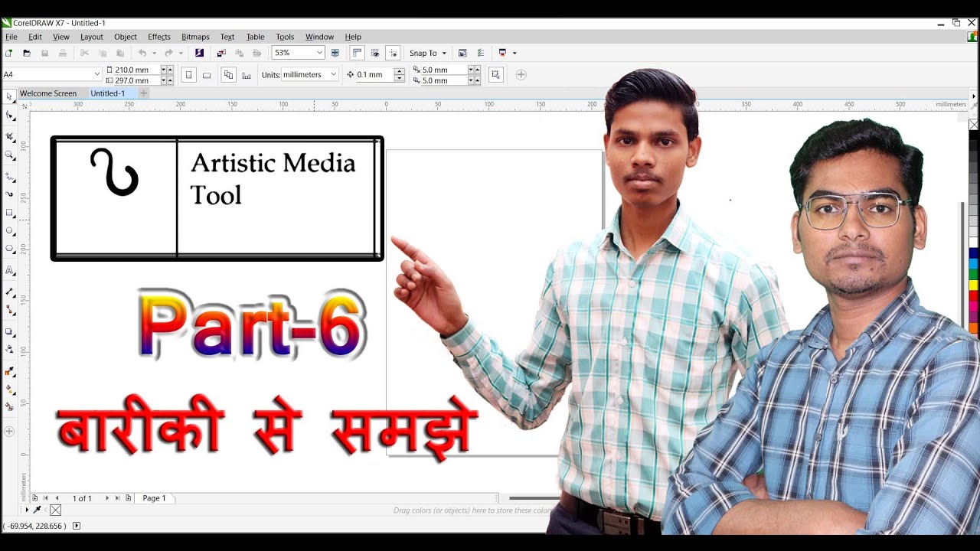Open the Effects menu
The height and width of the screenshot is (551, 980).
(x=159, y=37)
